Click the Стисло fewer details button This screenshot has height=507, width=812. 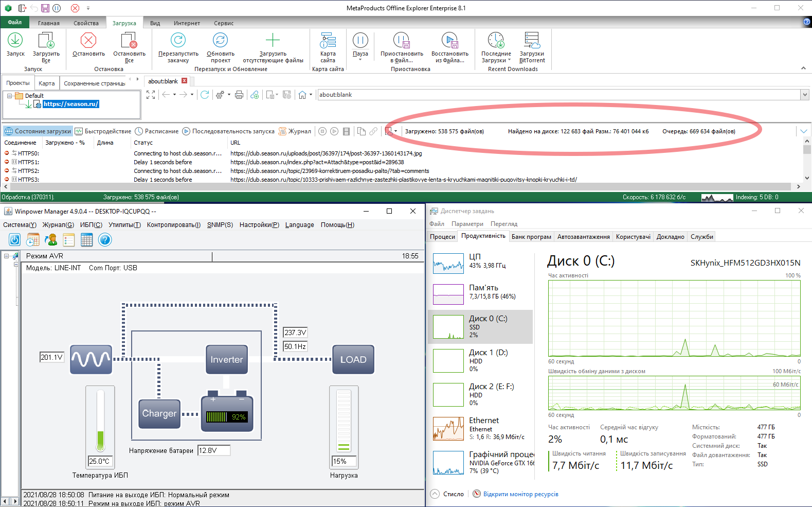[x=447, y=494]
